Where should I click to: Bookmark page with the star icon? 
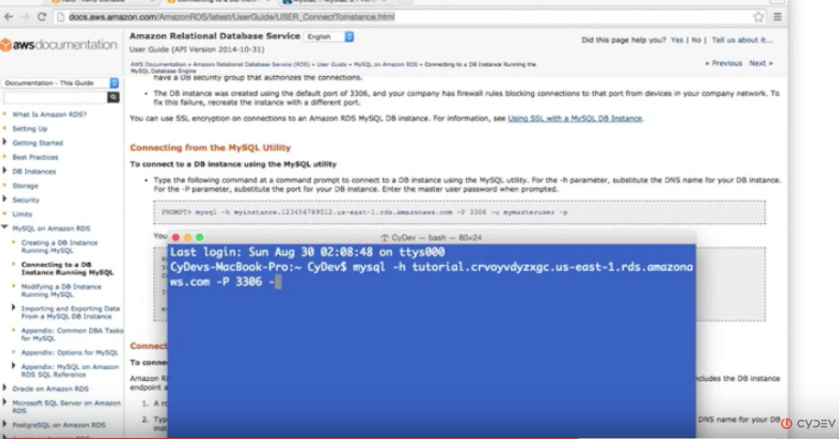click(x=758, y=17)
